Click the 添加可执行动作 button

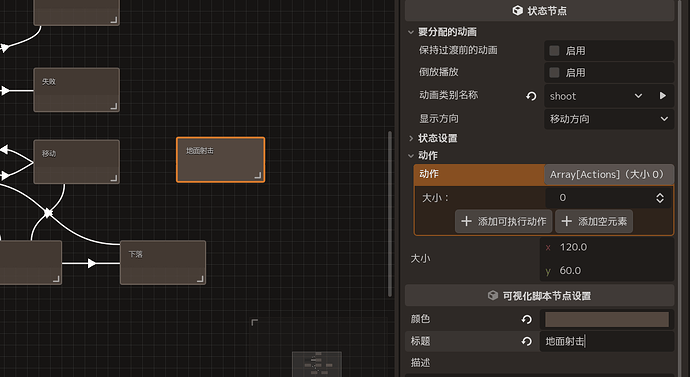click(504, 221)
